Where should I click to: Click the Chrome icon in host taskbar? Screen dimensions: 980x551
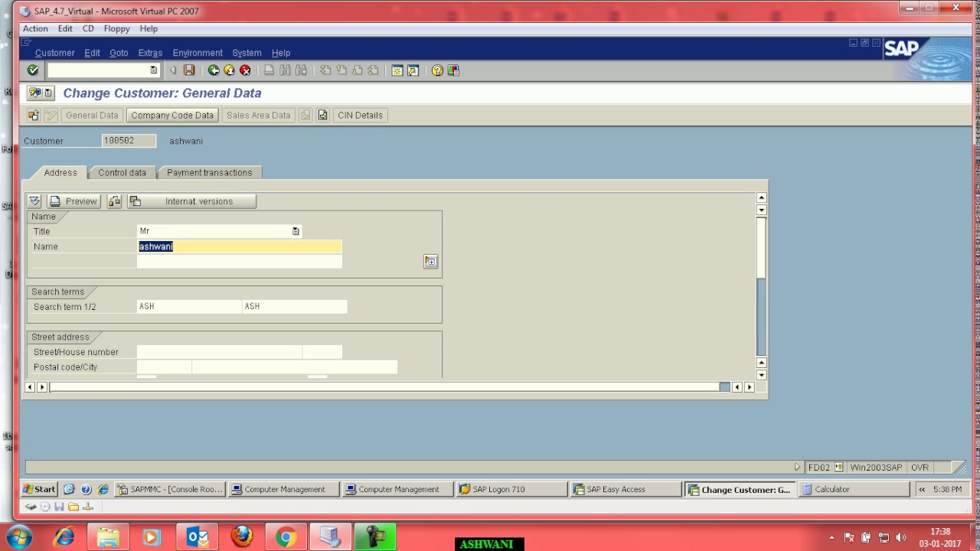coord(286,537)
